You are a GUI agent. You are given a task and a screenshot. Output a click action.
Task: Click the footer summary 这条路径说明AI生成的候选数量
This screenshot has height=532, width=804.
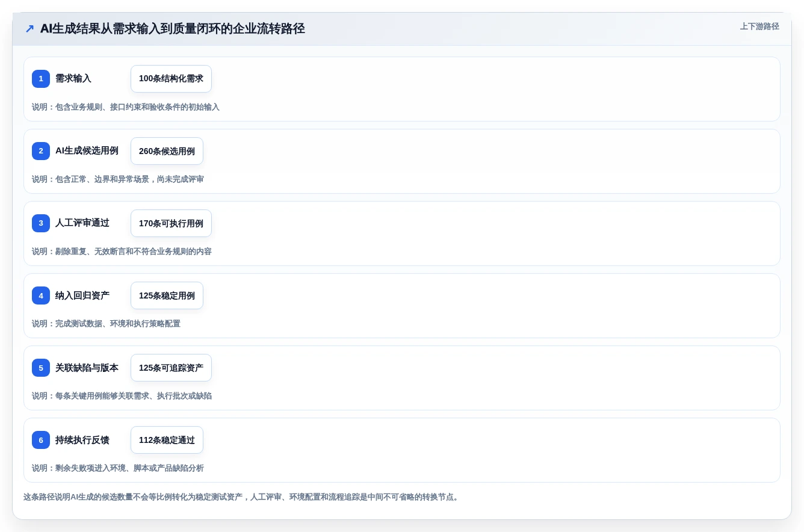[243, 497]
